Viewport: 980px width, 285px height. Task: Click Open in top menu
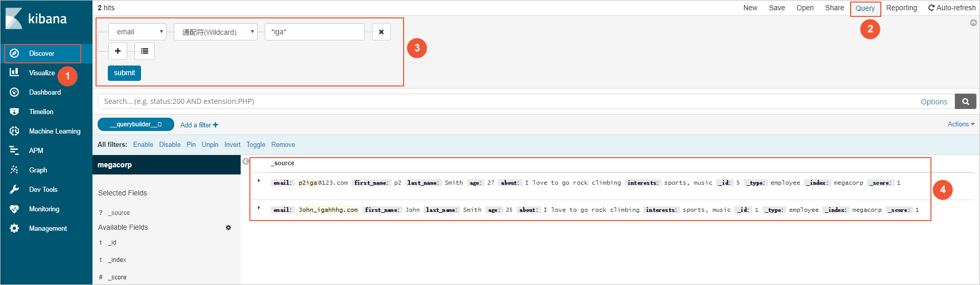point(805,8)
